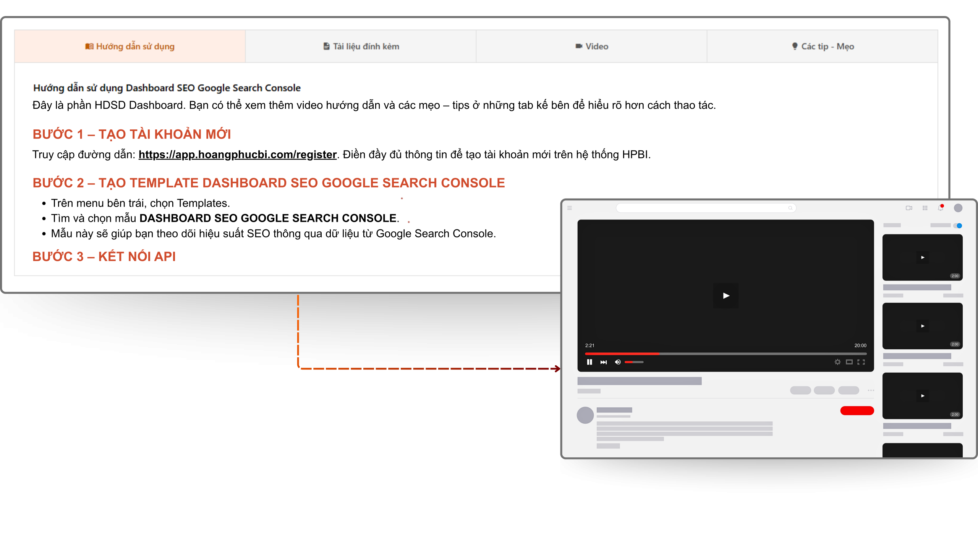Open the user avatar account menu
This screenshot has width=978, height=560.
point(958,208)
